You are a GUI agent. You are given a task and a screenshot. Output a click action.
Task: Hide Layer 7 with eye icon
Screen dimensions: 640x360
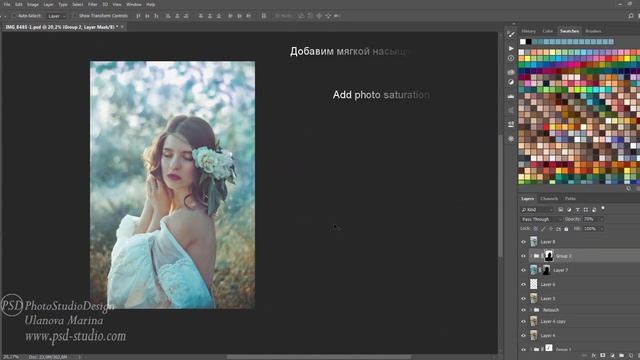[524, 270]
